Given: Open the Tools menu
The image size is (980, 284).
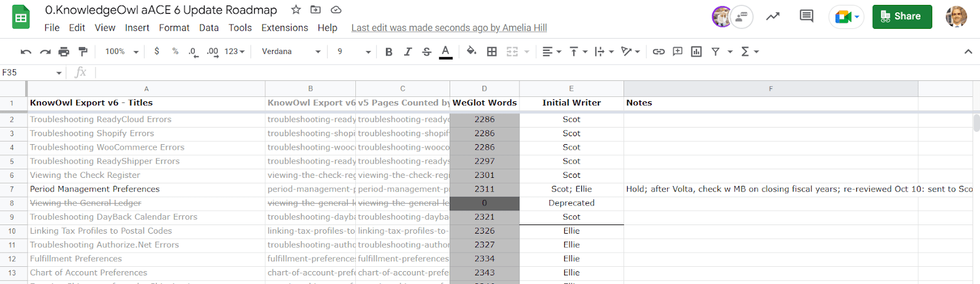Looking at the screenshot, I should click(x=240, y=28).
